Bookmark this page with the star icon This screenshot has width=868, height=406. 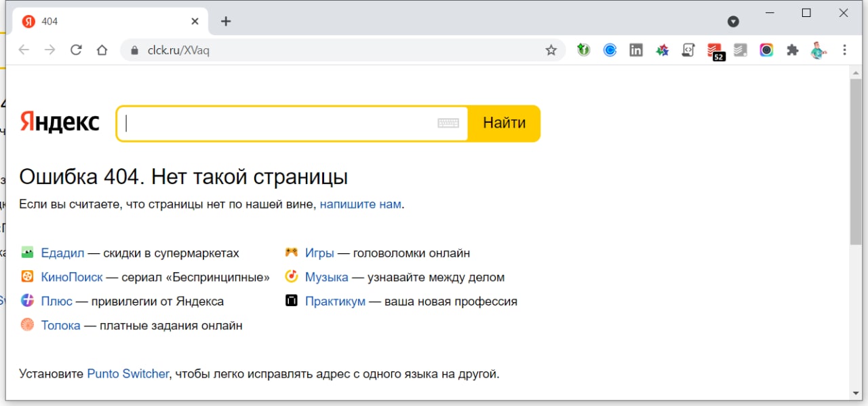point(551,50)
